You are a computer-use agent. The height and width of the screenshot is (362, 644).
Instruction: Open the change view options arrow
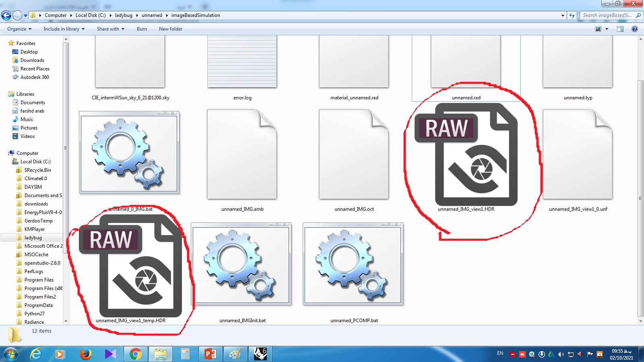tap(607, 29)
